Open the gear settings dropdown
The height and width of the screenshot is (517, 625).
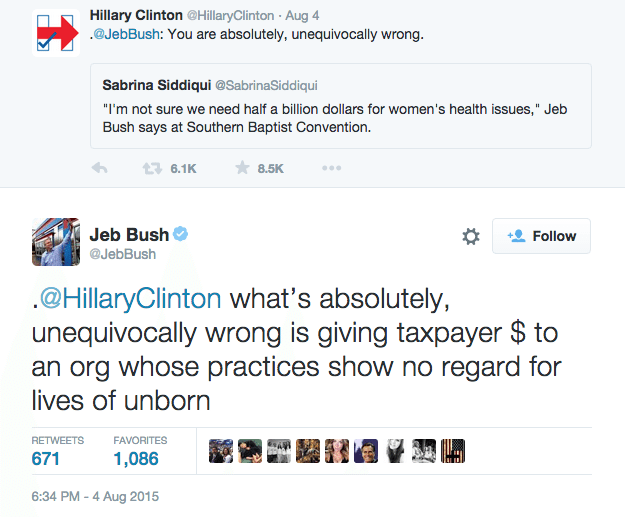471,237
